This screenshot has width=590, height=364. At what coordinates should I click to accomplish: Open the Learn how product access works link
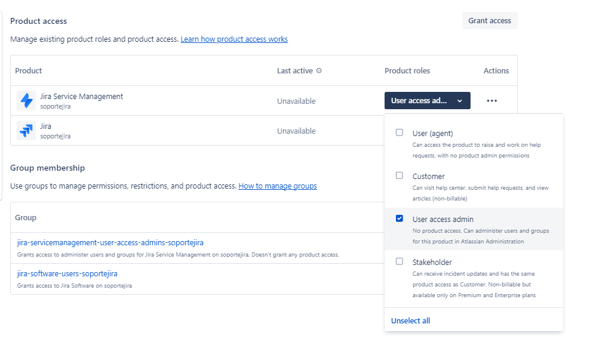point(234,39)
